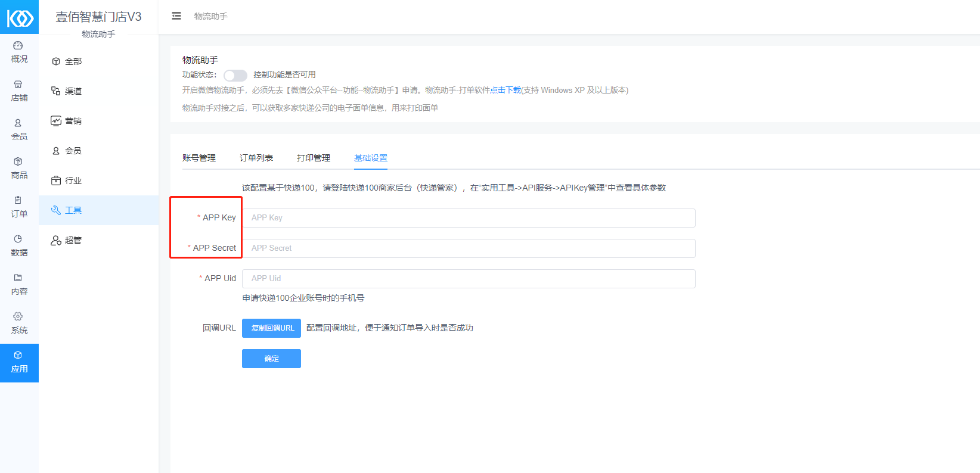Click the 壹佰智慧门店V3 title

click(99, 17)
